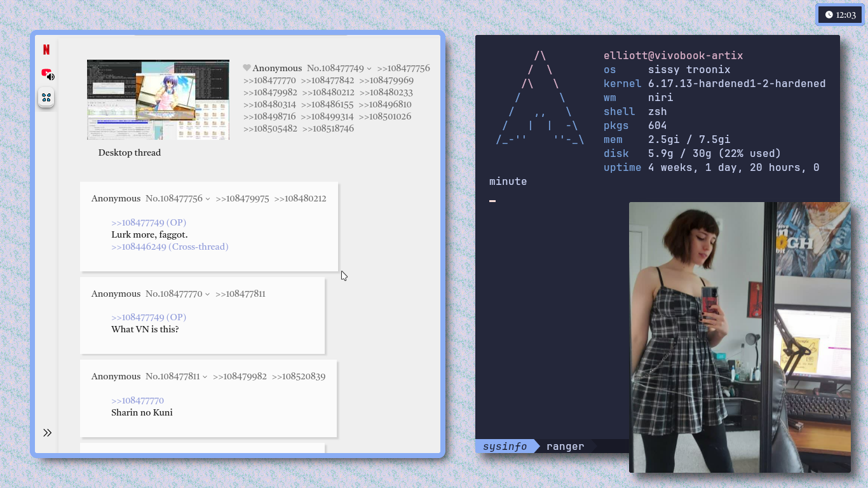
Task: Follow OP backlink >>108518746
Action: 328,128
